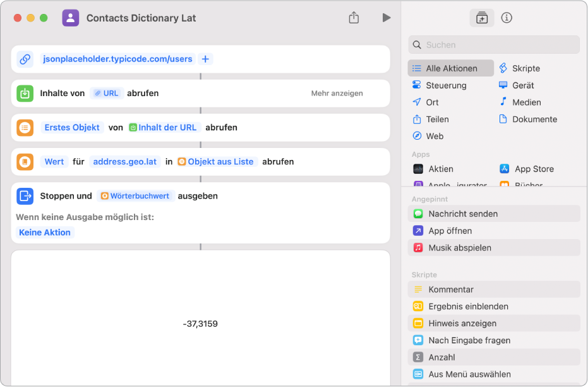Select the Medien category

point(520,102)
